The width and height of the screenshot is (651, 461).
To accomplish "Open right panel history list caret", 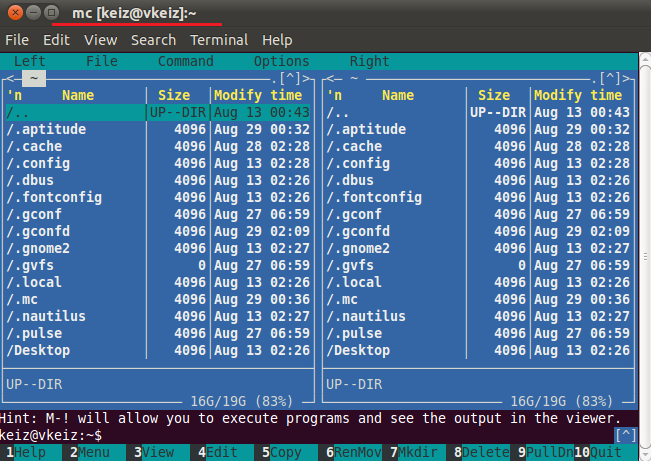I will (610, 78).
